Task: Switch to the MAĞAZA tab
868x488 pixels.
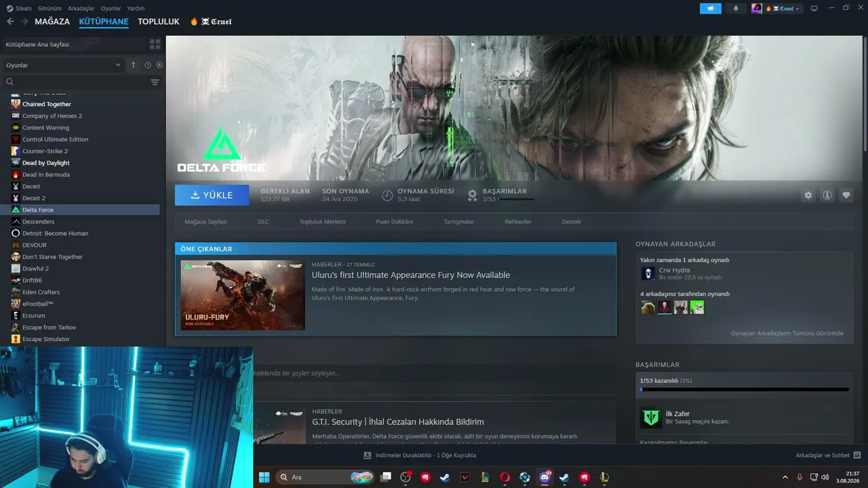Action: coord(52,22)
